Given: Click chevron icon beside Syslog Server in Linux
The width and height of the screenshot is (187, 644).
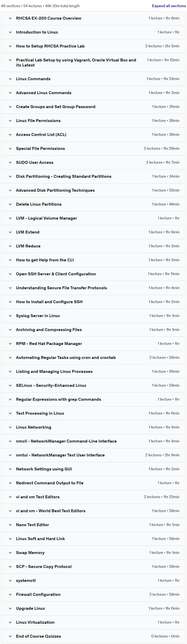Looking at the screenshot, I should 10,316.
